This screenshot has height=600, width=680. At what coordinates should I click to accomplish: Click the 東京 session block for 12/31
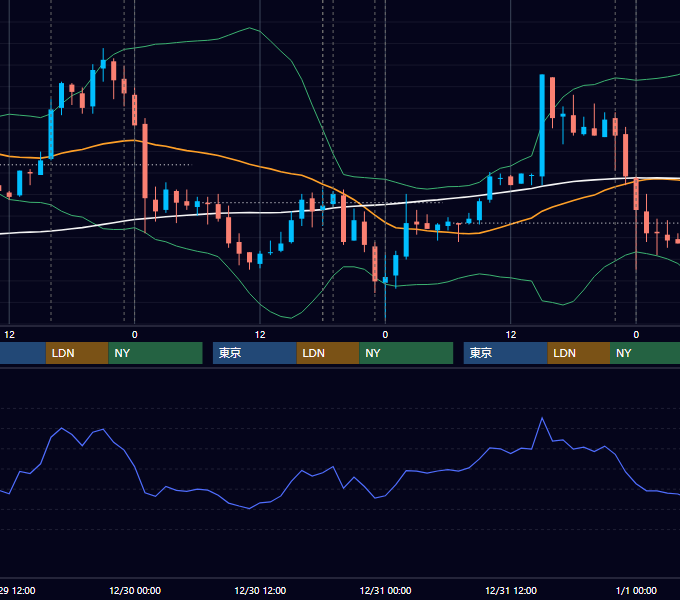[x=506, y=353]
